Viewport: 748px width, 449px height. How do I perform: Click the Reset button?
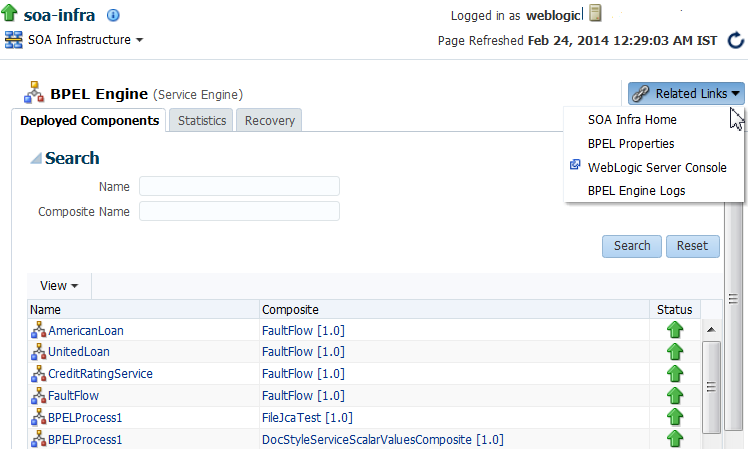pyautogui.click(x=693, y=246)
